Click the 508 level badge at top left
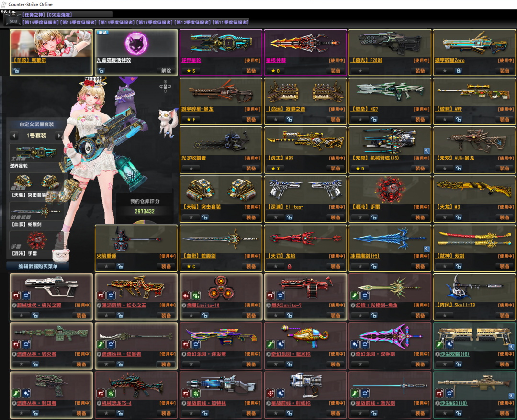 coord(13,21)
